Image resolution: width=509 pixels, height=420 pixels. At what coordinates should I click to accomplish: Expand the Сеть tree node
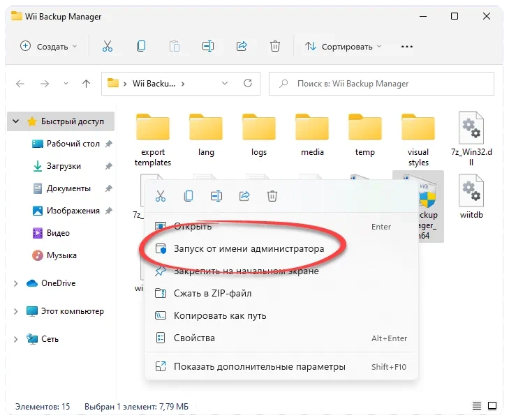click(x=15, y=339)
